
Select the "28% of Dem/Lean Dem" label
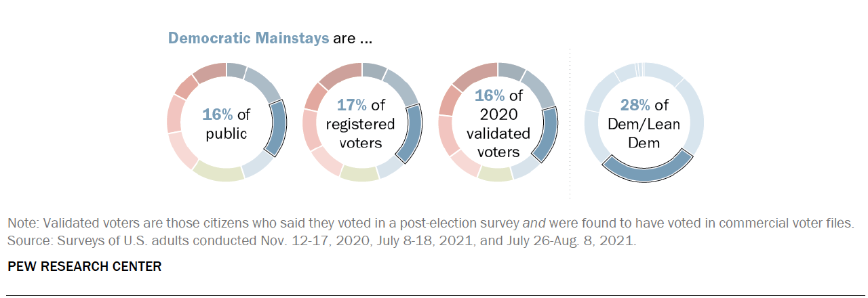(644, 123)
